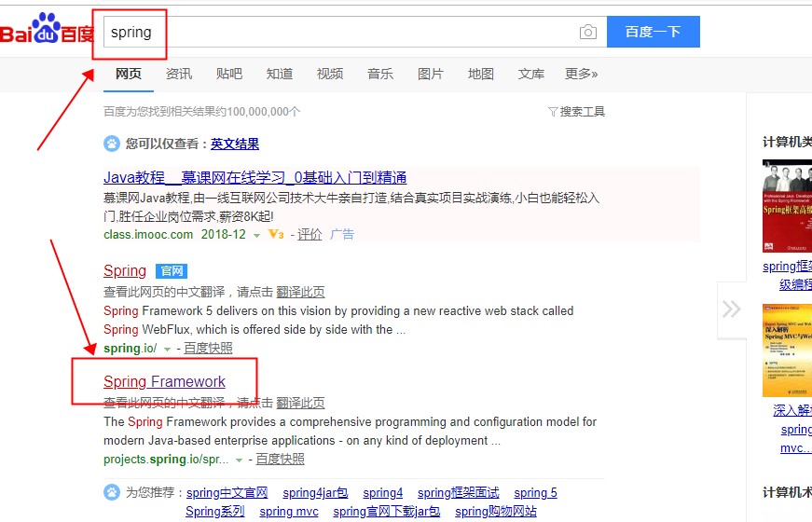Screen dimensions: 812x522
Task: Open the Spring official site result
Action: (125, 271)
